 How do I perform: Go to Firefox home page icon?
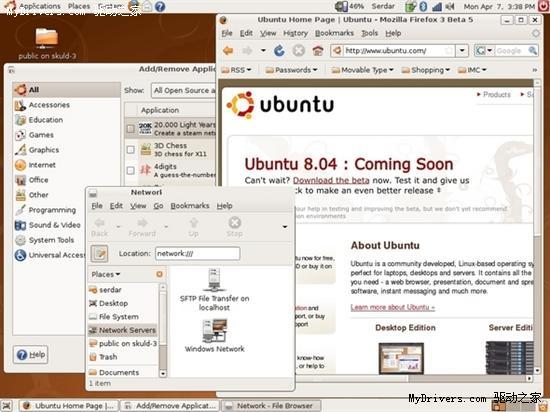coord(318,51)
